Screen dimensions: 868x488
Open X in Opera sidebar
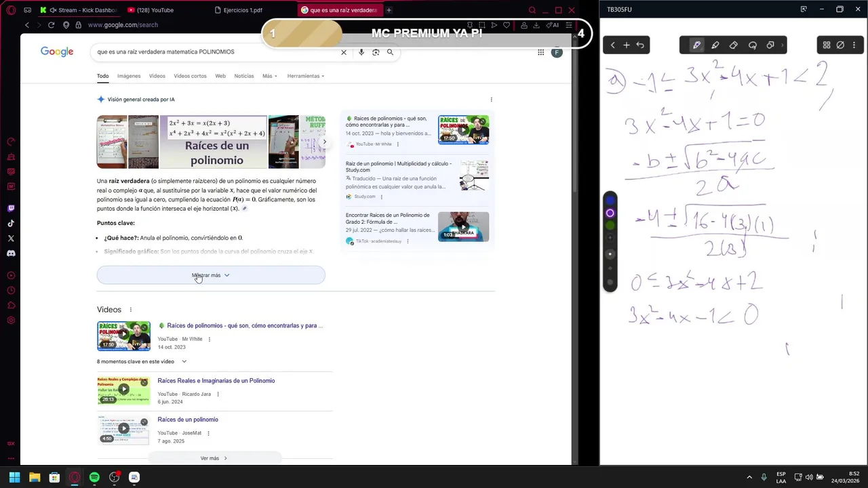pyautogui.click(x=11, y=239)
